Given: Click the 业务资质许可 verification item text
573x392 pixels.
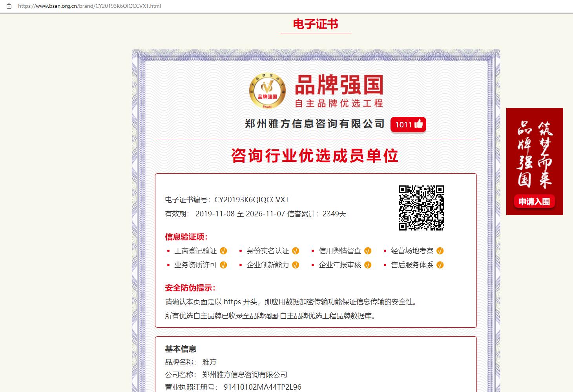Looking at the screenshot, I should [x=195, y=265].
